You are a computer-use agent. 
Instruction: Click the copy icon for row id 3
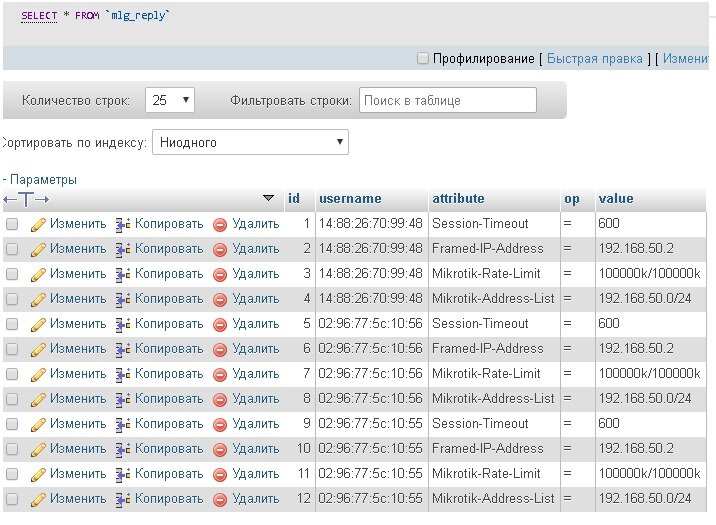coord(124,274)
